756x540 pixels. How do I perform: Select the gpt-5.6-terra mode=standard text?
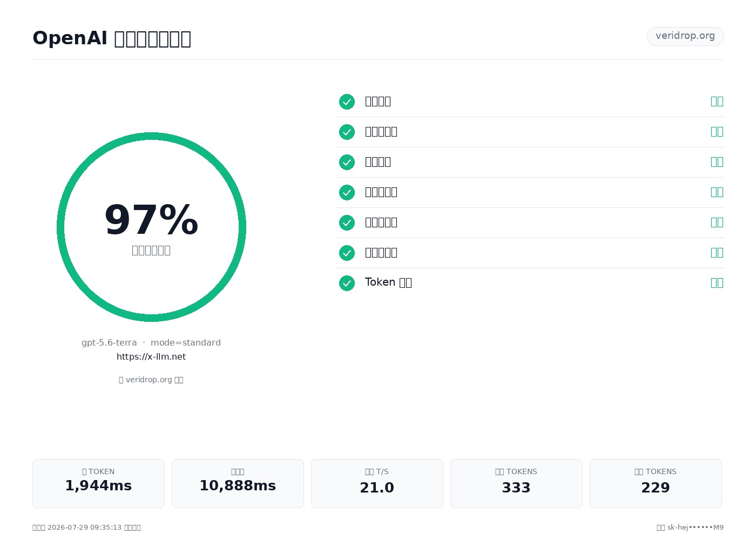point(151,343)
